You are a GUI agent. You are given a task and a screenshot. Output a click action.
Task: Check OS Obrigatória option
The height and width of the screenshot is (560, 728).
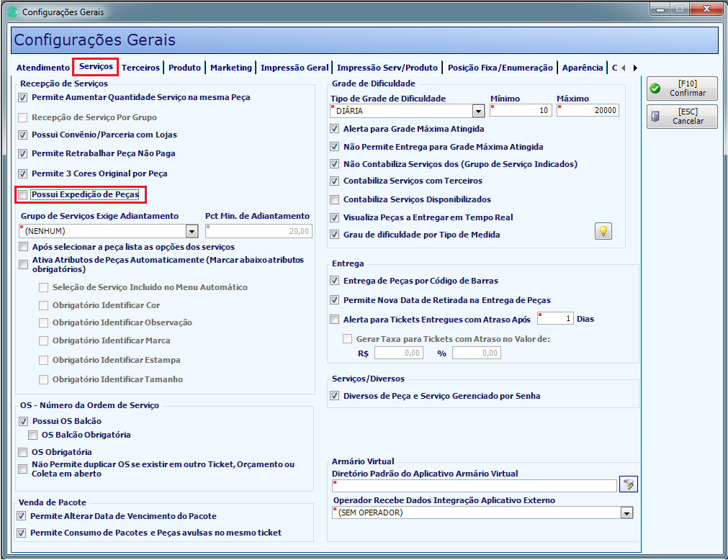coord(23,452)
